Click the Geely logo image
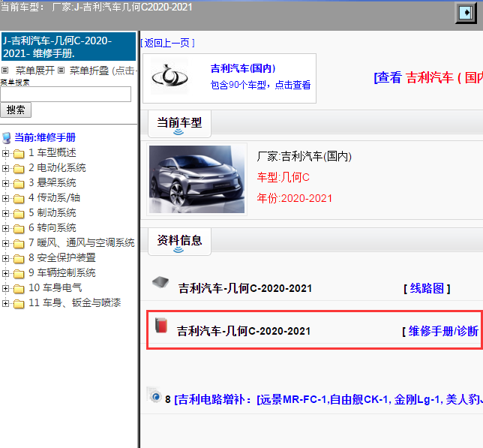Viewport: 483px width, 448px height. (169, 77)
